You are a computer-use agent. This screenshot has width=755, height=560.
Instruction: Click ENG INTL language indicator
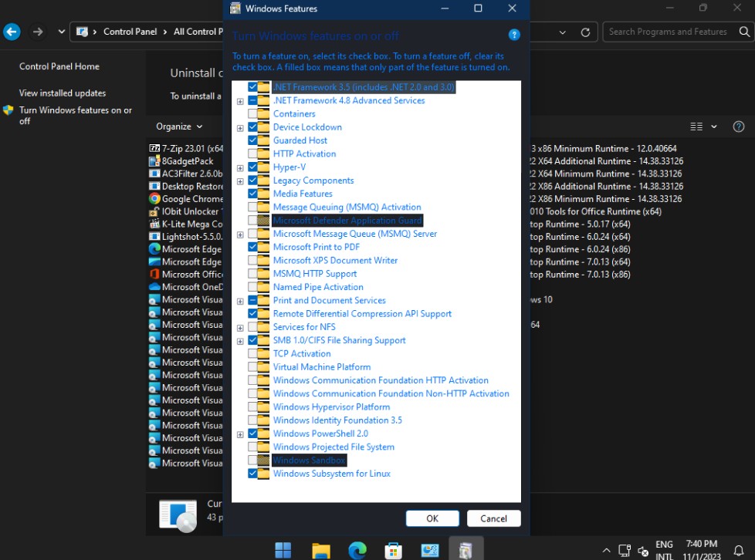(x=664, y=550)
